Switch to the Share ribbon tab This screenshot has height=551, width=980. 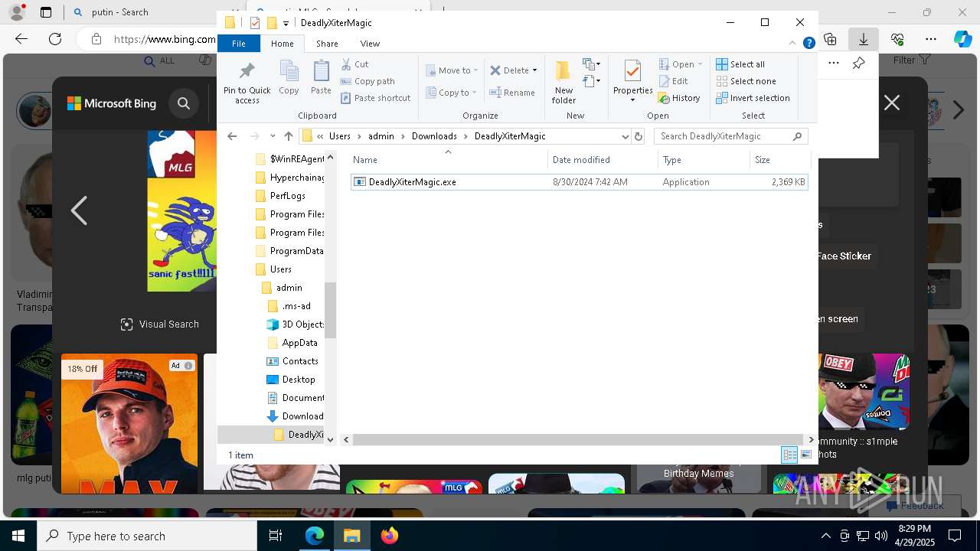pyautogui.click(x=327, y=44)
